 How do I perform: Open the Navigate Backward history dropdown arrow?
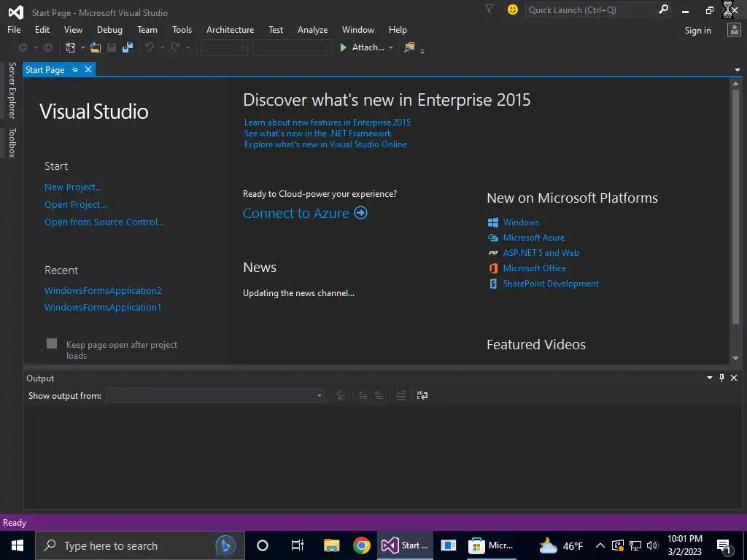tap(35, 47)
